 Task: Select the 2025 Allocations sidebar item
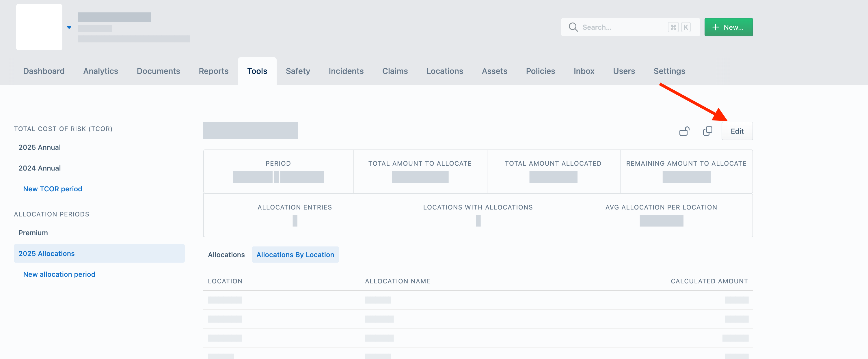99,253
